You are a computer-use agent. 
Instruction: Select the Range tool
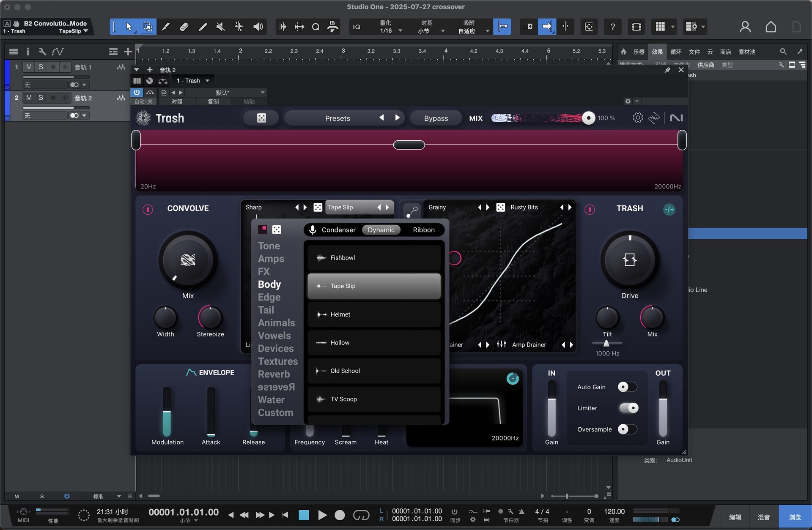pyautogui.click(x=147, y=27)
